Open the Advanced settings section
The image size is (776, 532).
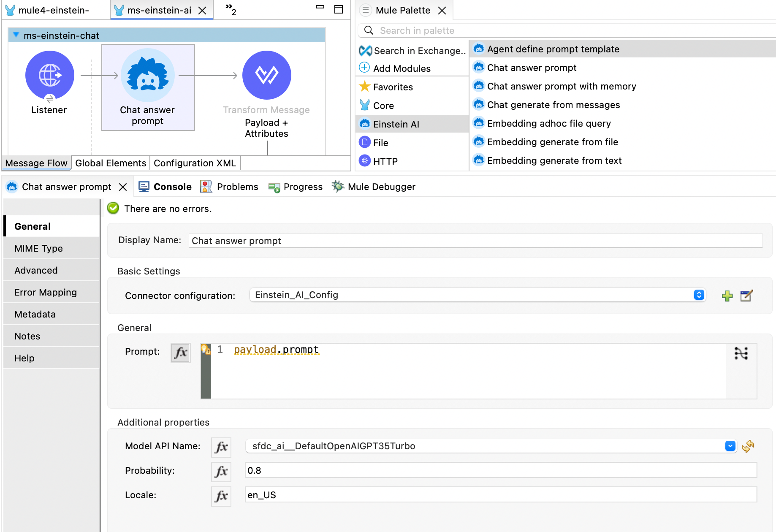[x=36, y=270]
